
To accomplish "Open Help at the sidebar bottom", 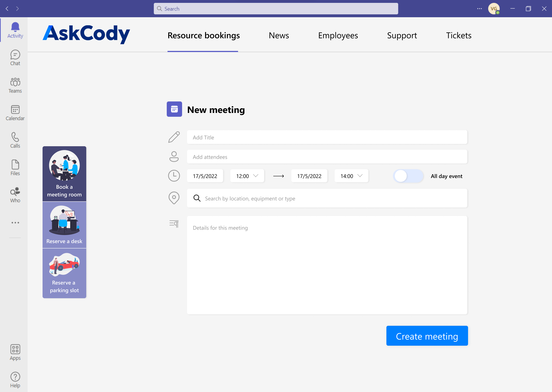I will click(15, 380).
